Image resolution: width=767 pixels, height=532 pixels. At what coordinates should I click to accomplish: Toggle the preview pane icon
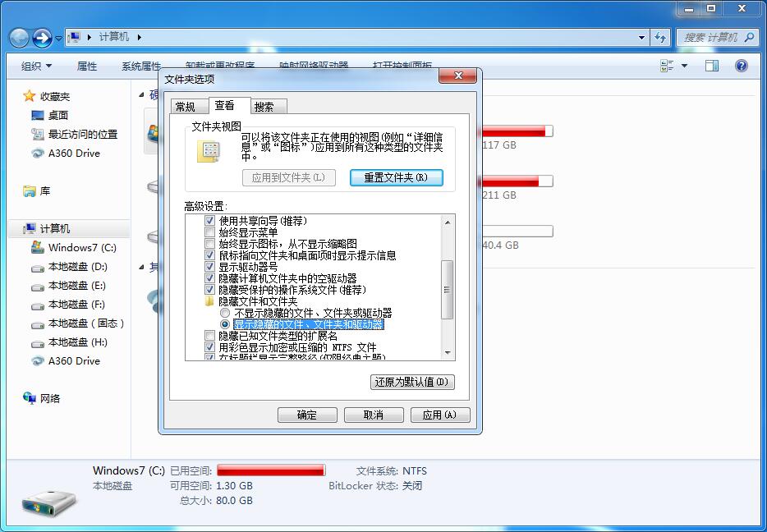(711, 66)
